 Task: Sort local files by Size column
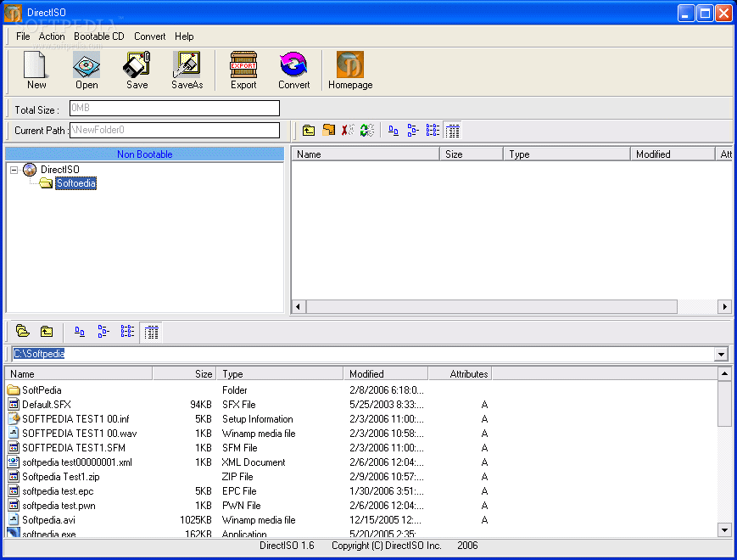[184, 374]
